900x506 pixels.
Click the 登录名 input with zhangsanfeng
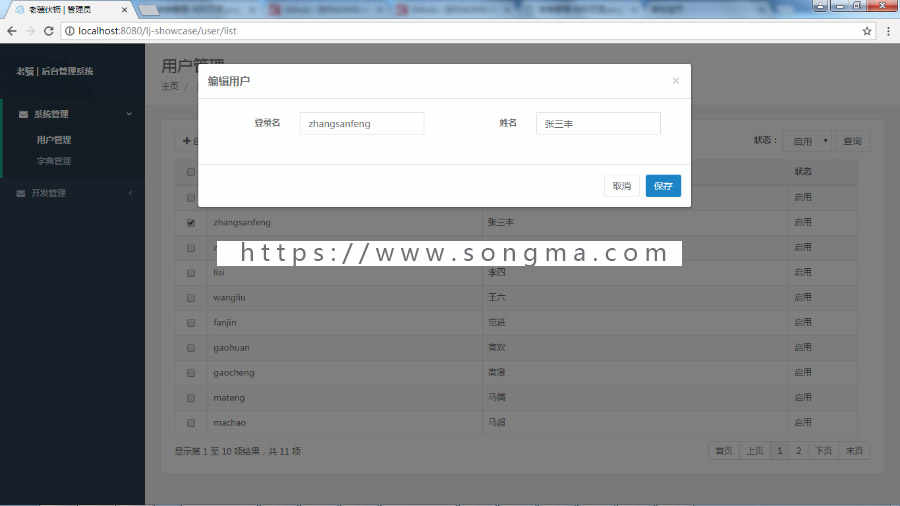(362, 123)
